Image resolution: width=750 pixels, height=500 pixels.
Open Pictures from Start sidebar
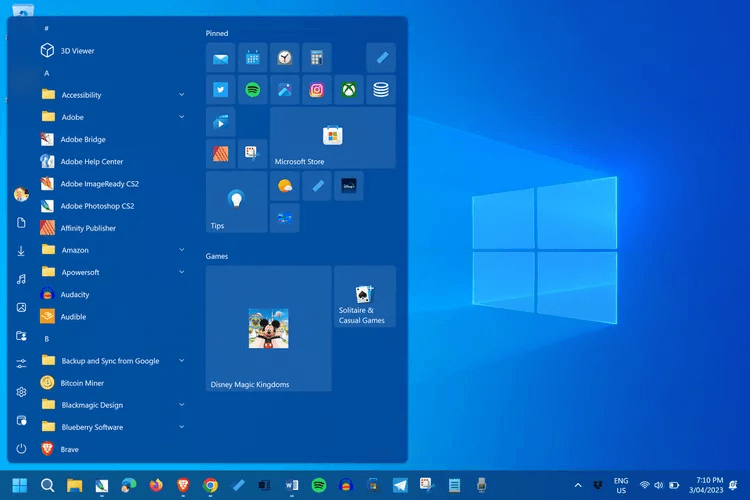point(21,307)
